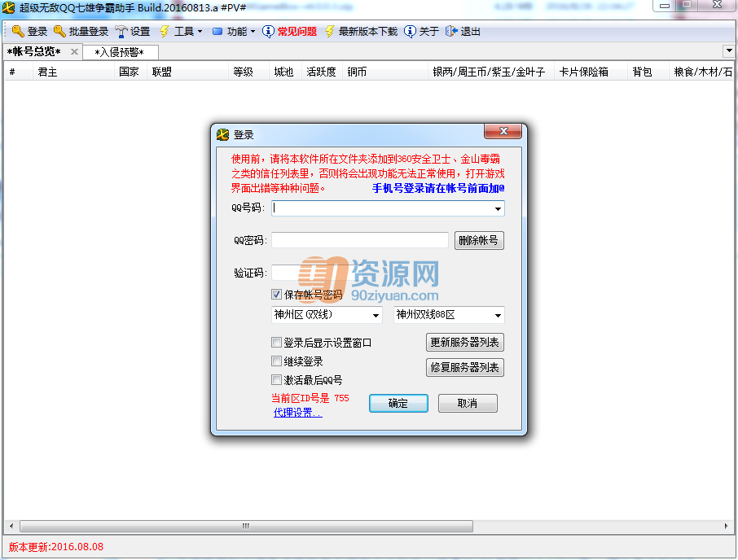The width and height of the screenshot is (738, 560).
Task: Enable 继续登录 checkbox
Action: coord(277,361)
